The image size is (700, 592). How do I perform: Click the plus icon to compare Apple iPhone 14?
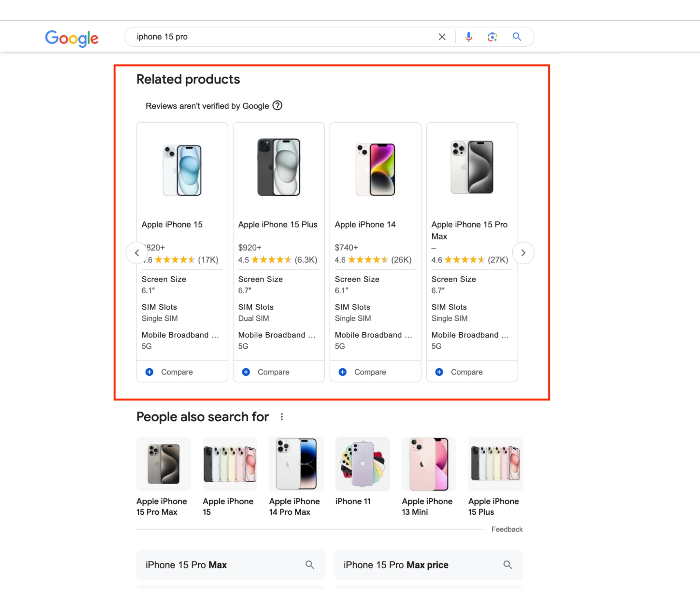point(342,372)
